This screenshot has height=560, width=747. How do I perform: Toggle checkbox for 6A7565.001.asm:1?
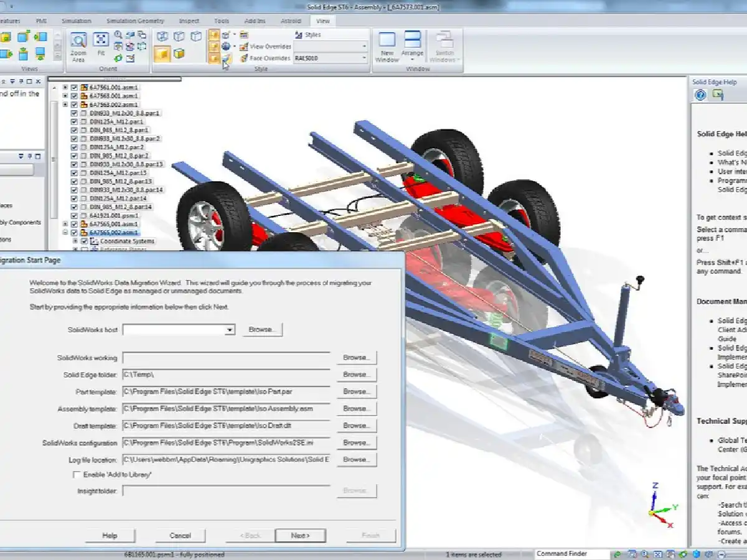pos(75,224)
